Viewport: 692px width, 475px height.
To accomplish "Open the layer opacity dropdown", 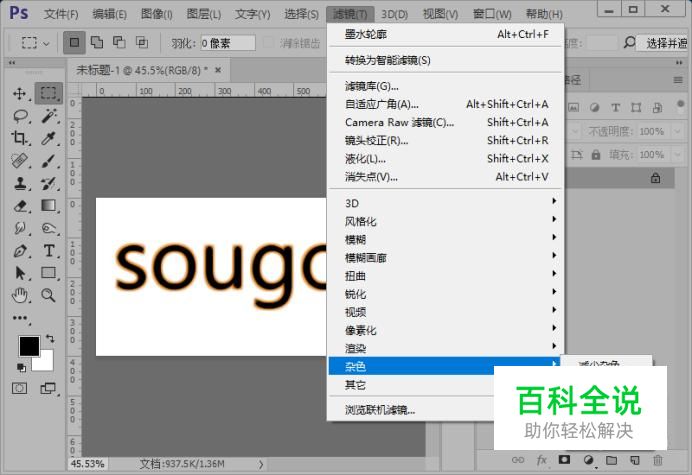I will 677,131.
